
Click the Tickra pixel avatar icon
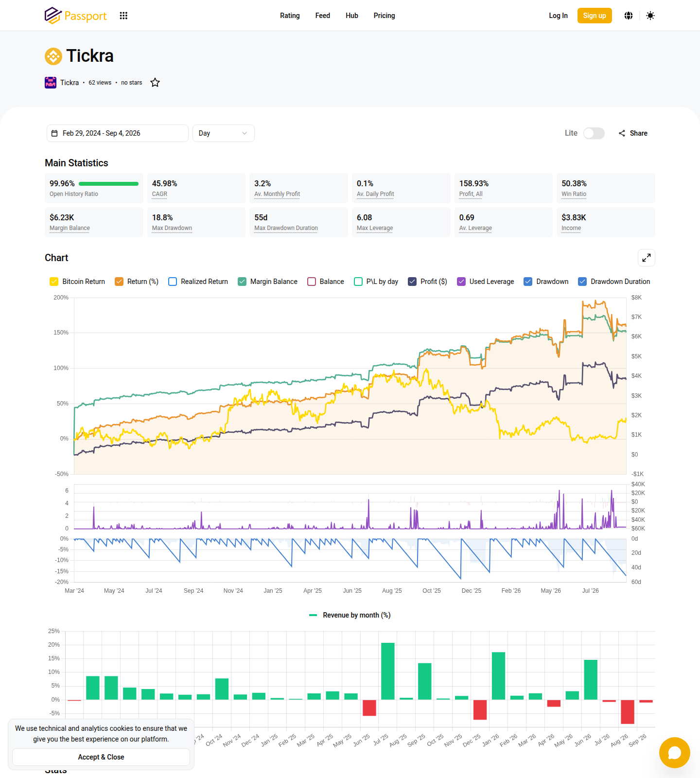(x=51, y=83)
